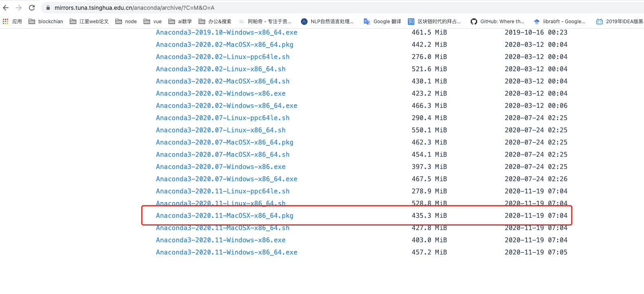Open the 江里web论文 bookmark folder

click(x=89, y=22)
